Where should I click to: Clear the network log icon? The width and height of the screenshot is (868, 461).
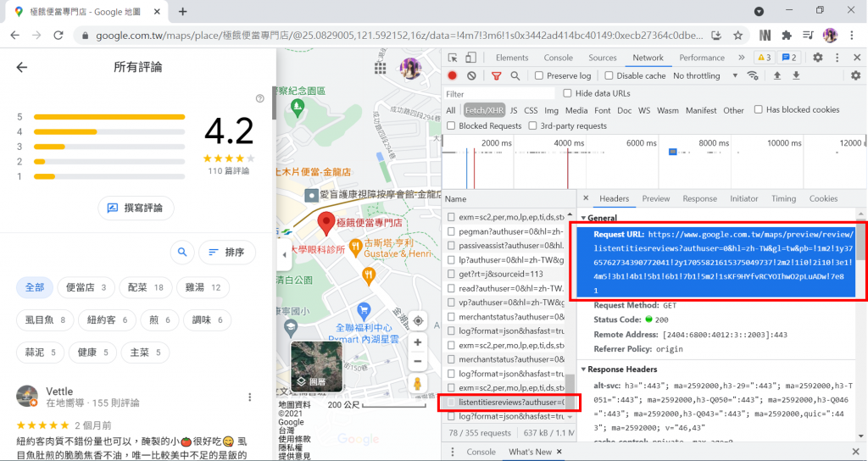point(471,75)
